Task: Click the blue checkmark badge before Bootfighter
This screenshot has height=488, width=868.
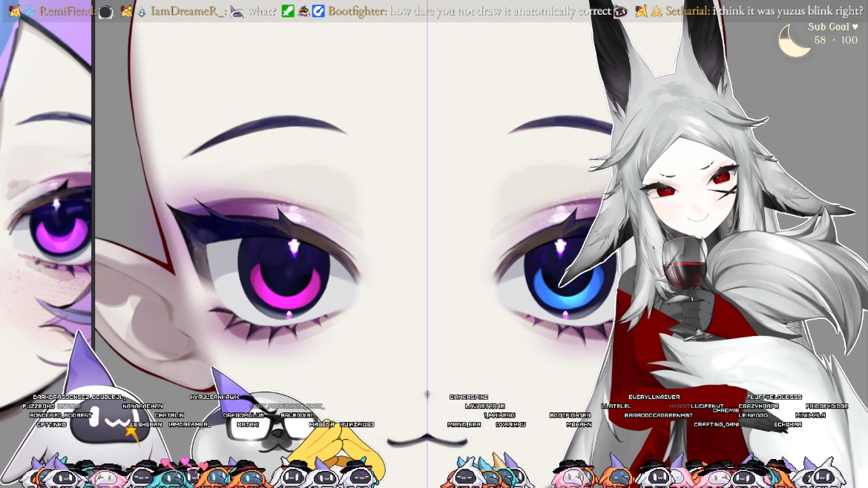Action: click(318, 11)
